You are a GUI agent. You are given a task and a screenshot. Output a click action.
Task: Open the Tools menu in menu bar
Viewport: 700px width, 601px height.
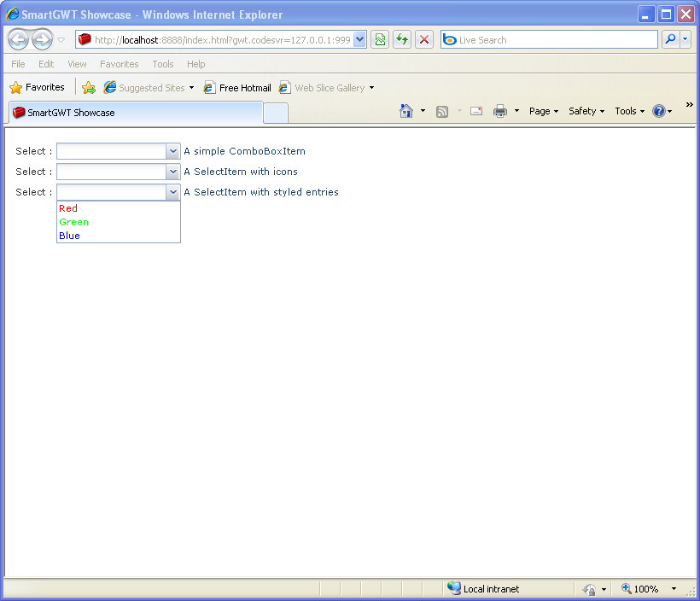coord(162,64)
